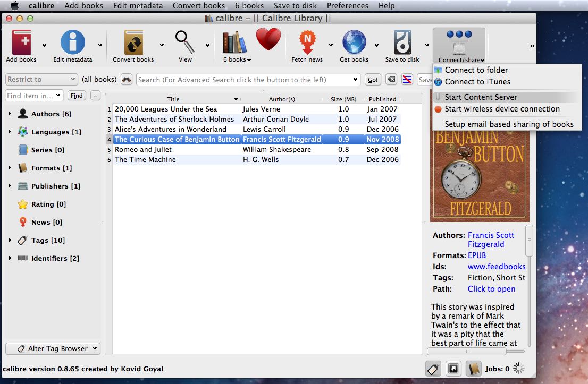Open advanced search via binoculars icon
Screen dimensions: 588x384
point(127,80)
